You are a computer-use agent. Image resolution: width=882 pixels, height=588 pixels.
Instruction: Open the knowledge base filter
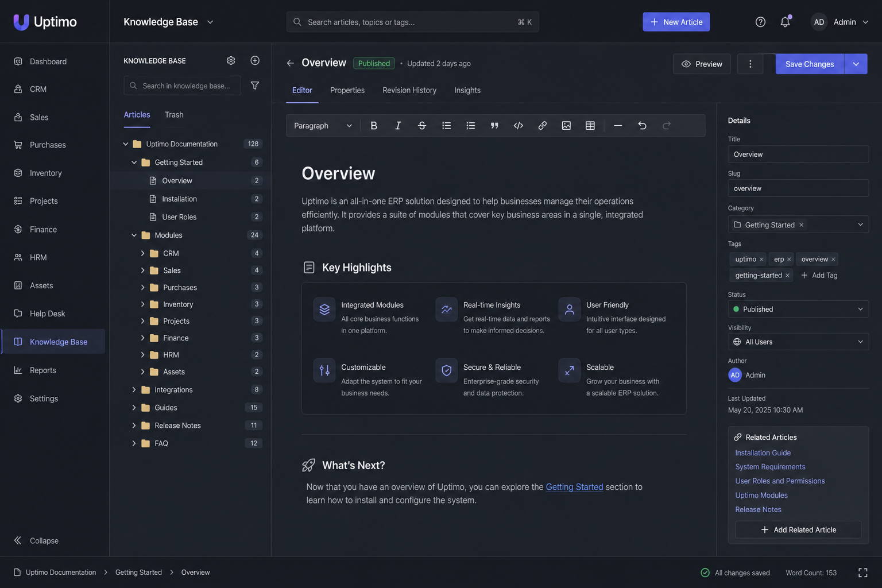coord(255,86)
